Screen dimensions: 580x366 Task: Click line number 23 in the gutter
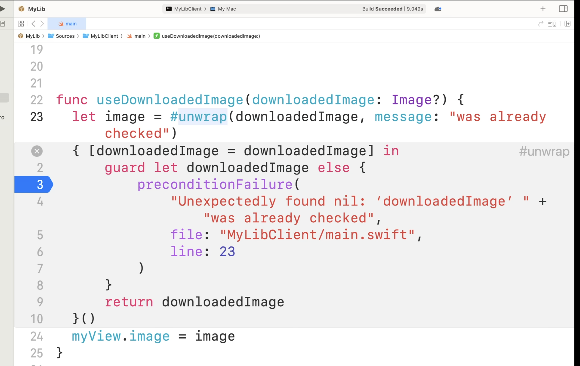click(x=37, y=117)
